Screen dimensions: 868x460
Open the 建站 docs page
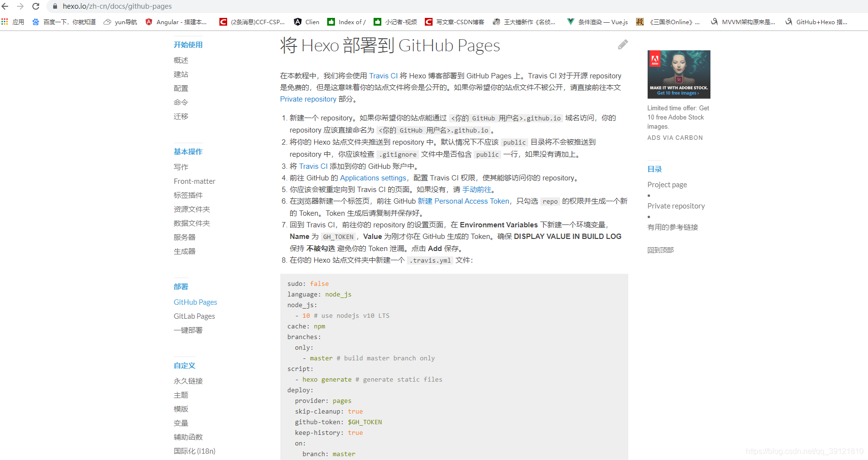(181, 74)
